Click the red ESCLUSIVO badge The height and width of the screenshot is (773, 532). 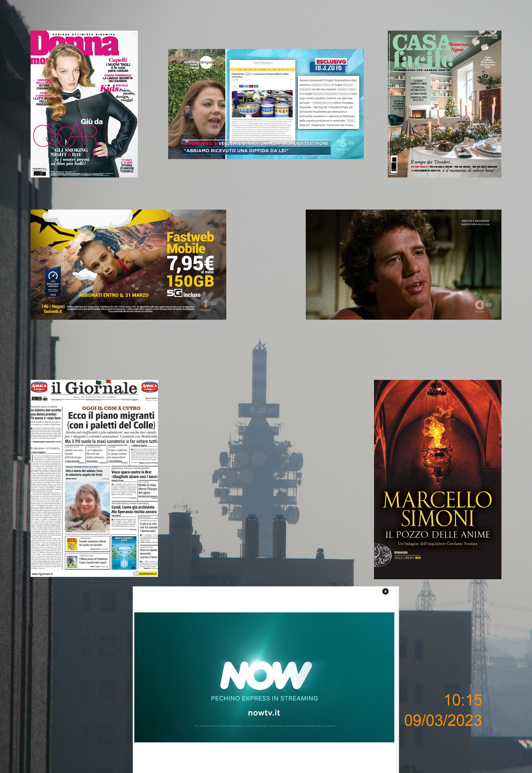click(331, 62)
